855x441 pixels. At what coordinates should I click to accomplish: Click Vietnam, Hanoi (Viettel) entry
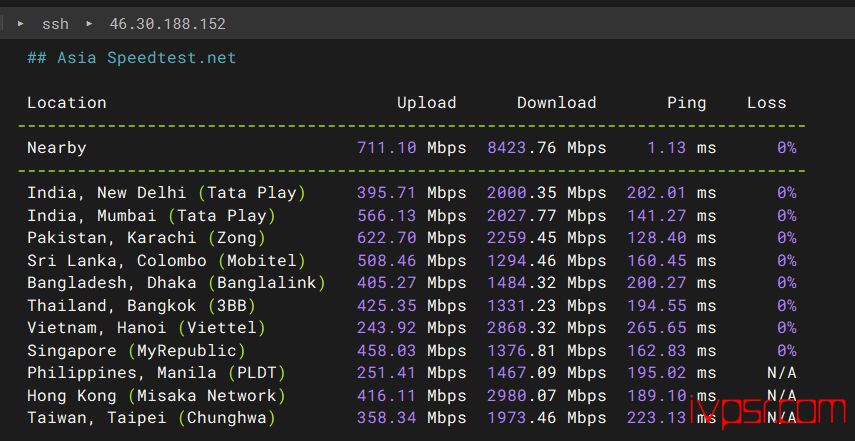pos(147,328)
